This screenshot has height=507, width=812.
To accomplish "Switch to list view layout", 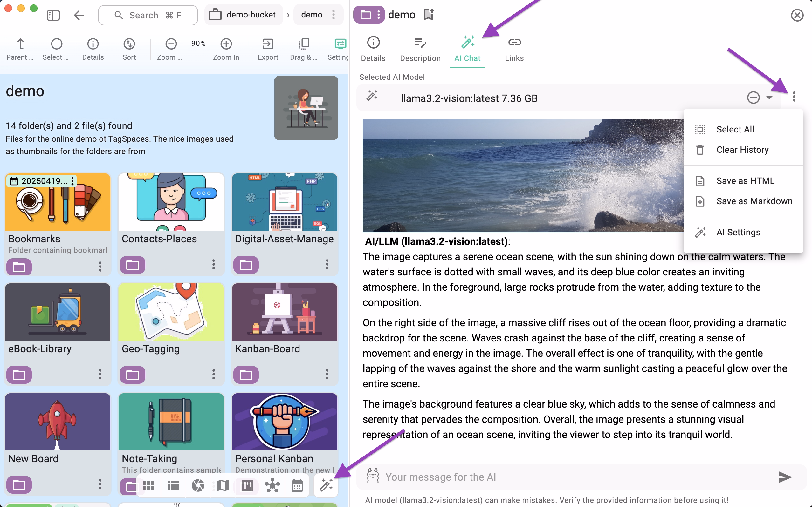I will tap(173, 485).
